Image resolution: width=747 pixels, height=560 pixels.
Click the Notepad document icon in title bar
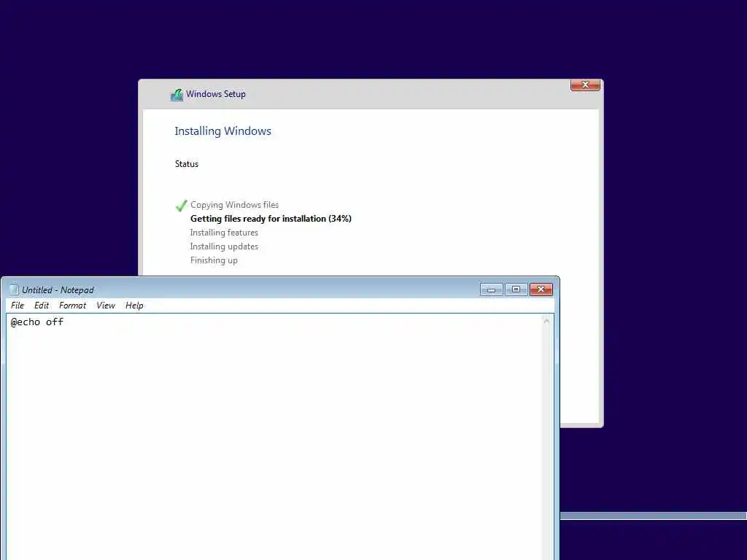pyautogui.click(x=14, y=289)
